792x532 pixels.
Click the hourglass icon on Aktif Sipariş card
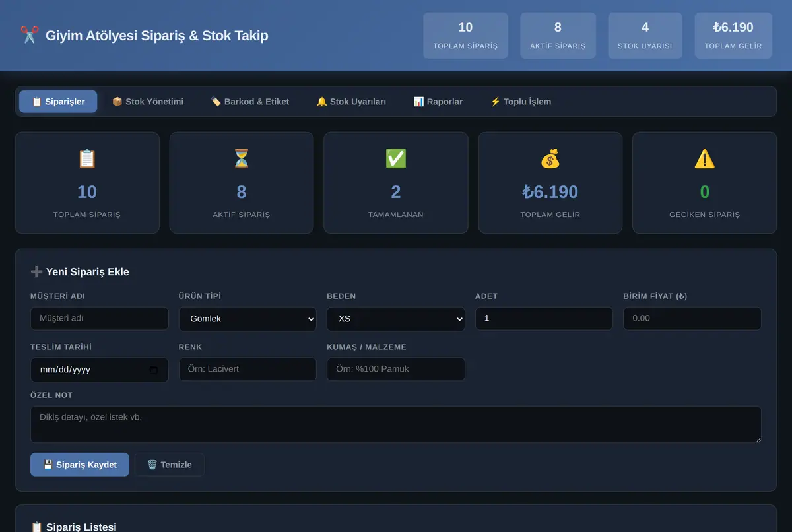(242, 158)
